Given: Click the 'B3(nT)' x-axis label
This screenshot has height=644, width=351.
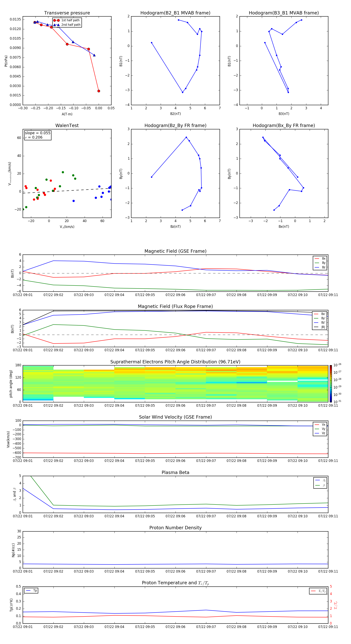Looking at the screenshot, I should 284,114.
